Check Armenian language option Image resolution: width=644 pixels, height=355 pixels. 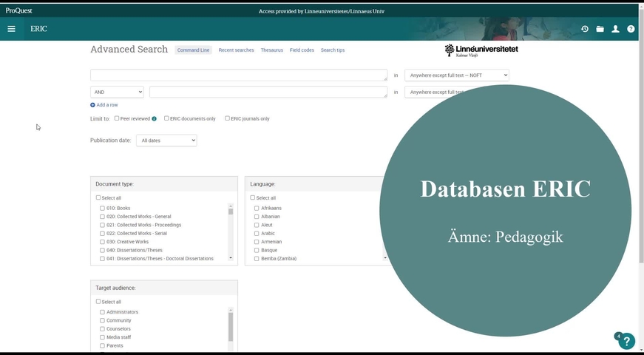257,242
